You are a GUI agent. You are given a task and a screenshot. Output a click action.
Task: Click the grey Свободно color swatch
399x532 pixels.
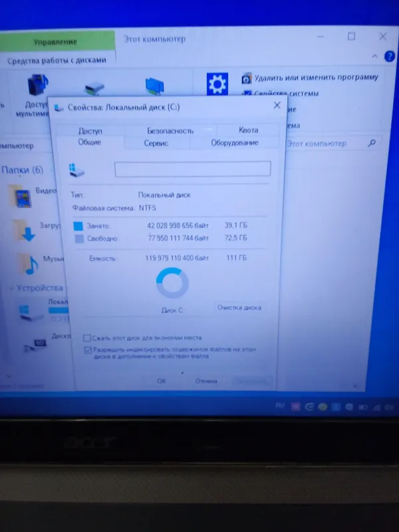(79, 239)
